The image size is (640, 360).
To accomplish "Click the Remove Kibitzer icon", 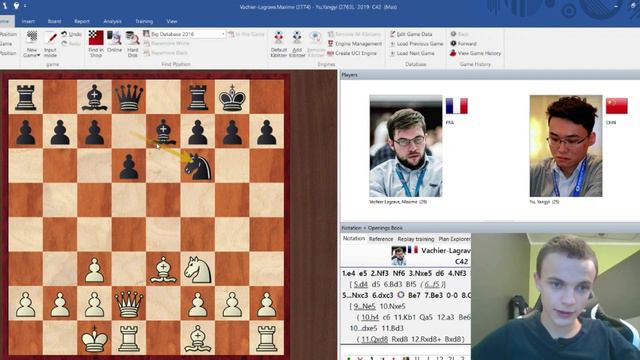I will (x=316, y=38).
